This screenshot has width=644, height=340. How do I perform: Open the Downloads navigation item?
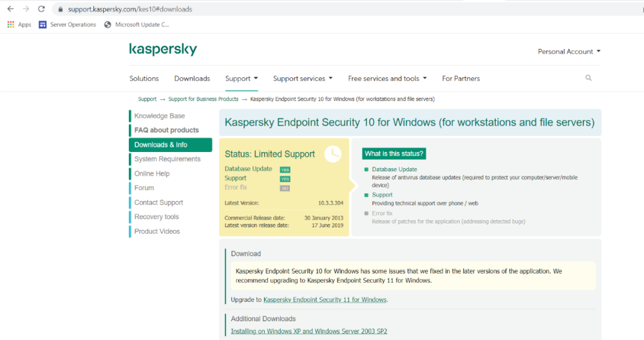(x=192, y=79)
